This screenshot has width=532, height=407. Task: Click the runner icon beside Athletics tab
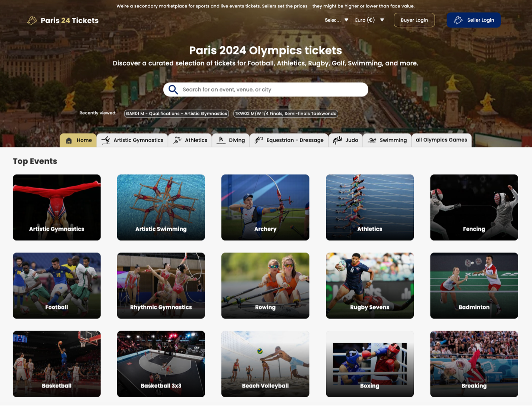(x=177, y=140)
